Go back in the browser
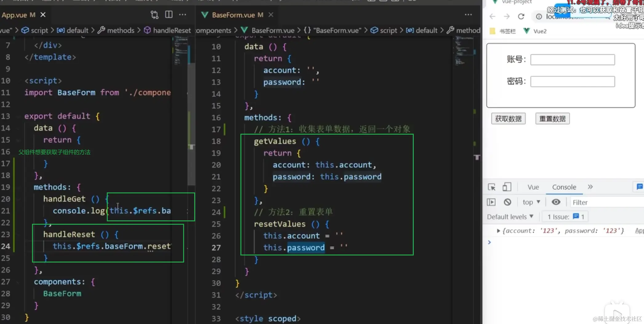644x324 pixels. [492, 16]
